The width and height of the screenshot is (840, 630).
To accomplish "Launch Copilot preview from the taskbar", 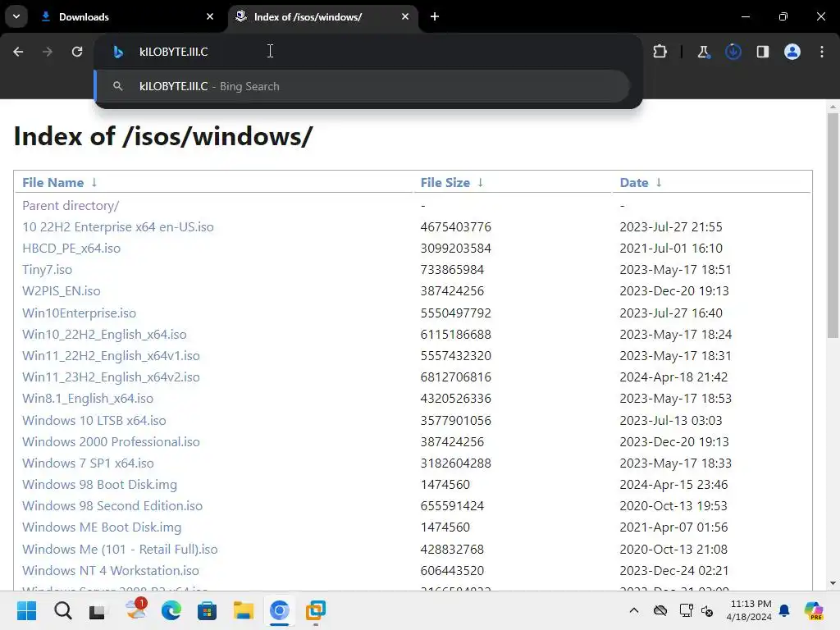I will [x=814, y=610].
